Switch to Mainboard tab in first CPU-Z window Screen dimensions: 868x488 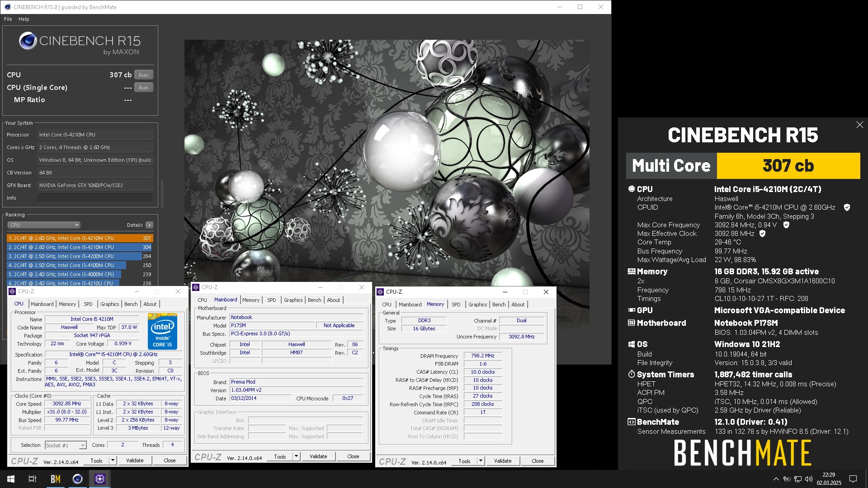[42, 304]
